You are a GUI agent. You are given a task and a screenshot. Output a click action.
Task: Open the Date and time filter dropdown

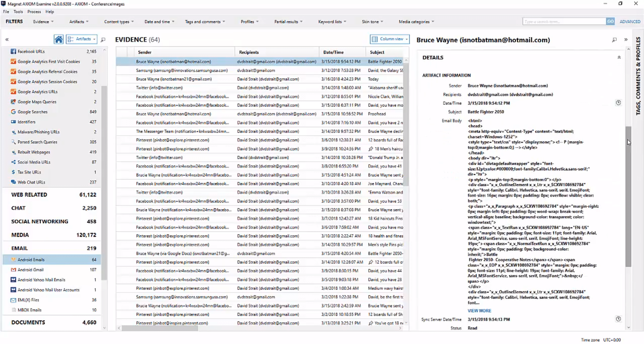159,21
